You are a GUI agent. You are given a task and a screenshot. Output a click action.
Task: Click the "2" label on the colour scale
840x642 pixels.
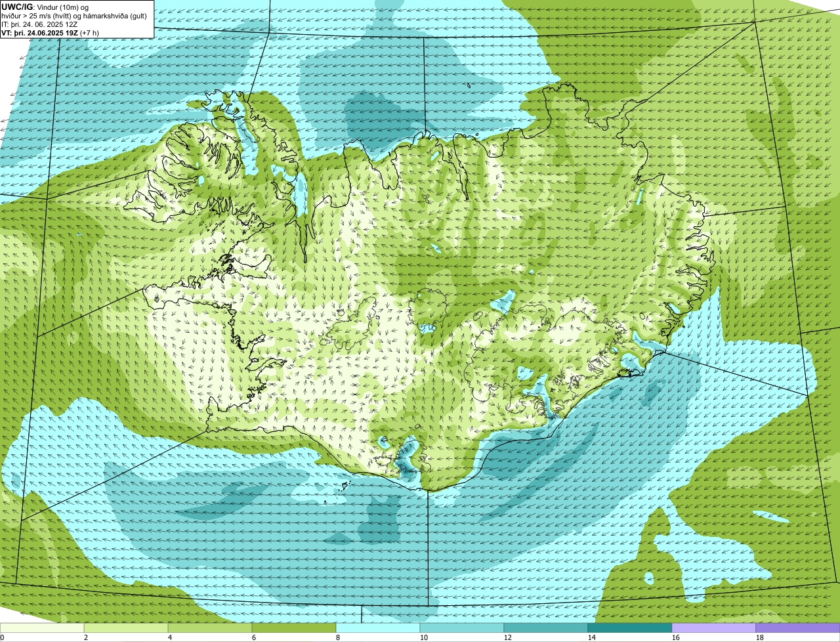pyautogui.click(x=86, y=637)
